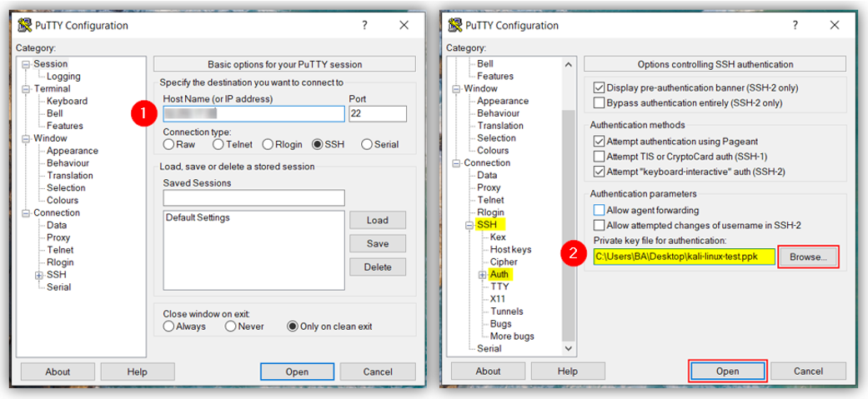The height and width of the screenshot is (399, 868).
Task: Select Rlogin connection type
Action: click(x=268, y=144)
